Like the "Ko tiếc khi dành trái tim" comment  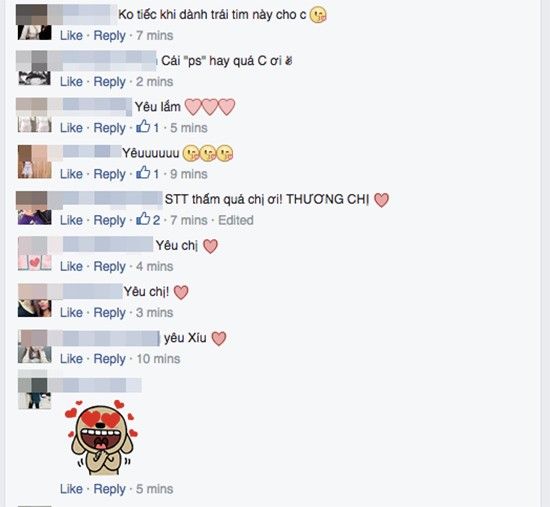pos(71,35)
